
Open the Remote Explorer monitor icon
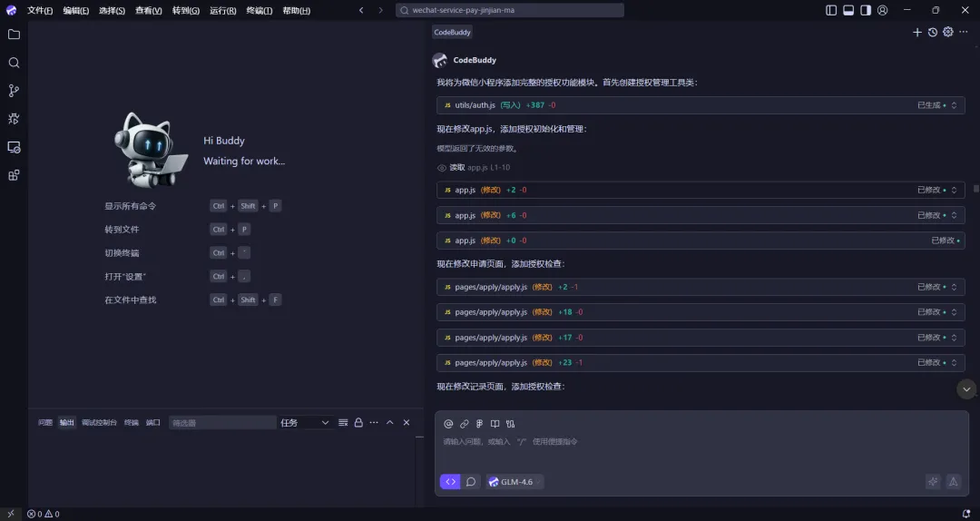pyautogui.click(x=14, y=147)
